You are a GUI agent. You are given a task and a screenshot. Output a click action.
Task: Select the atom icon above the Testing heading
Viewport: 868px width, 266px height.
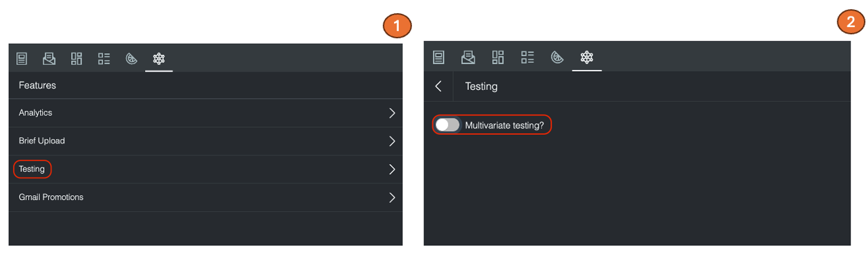[x=587, y=57]
